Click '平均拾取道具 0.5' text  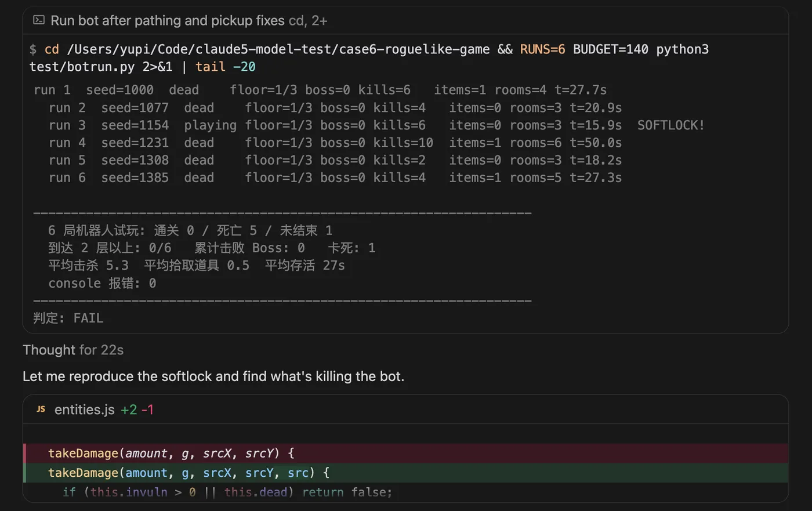[197, 265]
